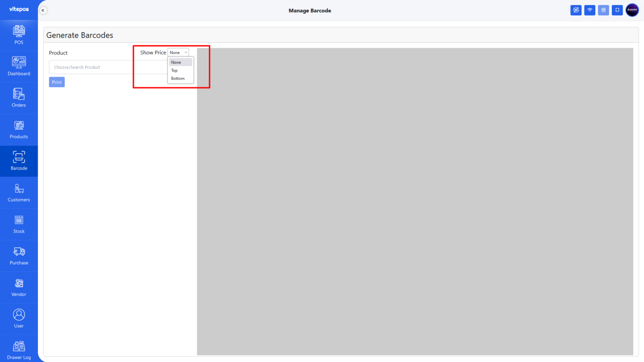Click the store outlet icon
Viewport: 644px width, 362px height.
point(603,10)
